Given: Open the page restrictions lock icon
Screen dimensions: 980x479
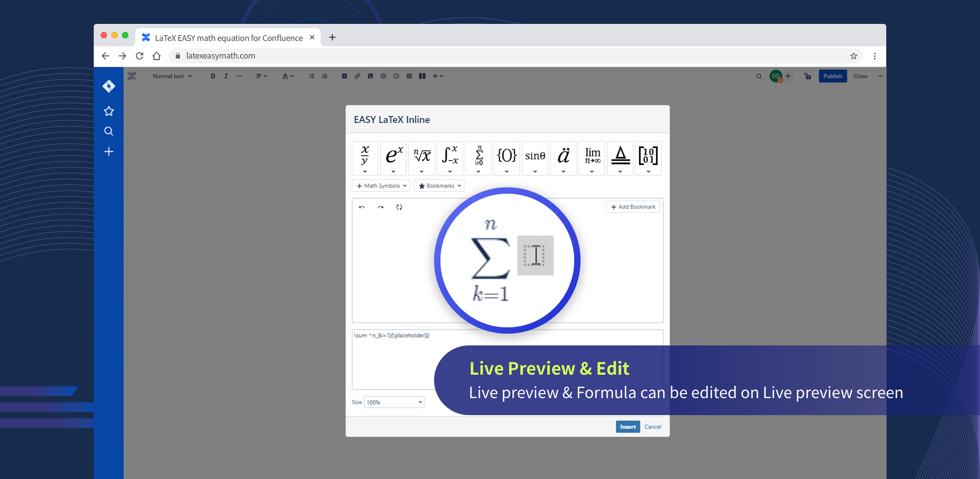Looking at the screenshot, I should click(807, 76).
